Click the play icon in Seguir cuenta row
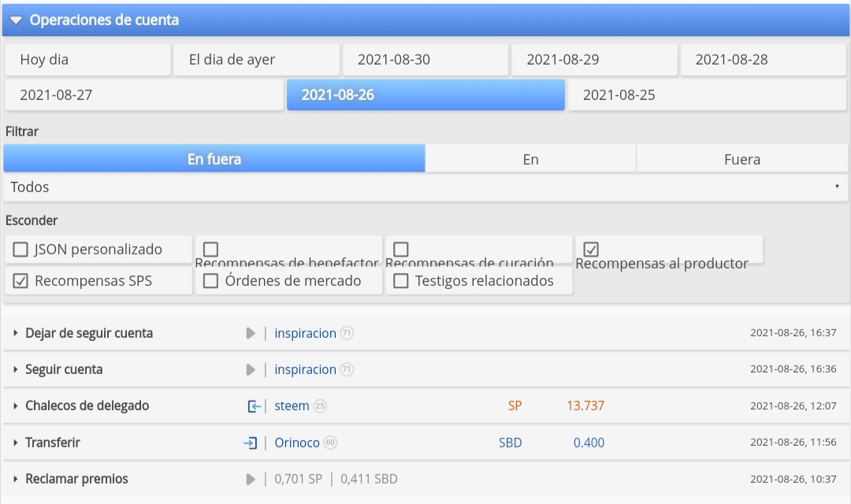The height and width of the screenshot is (504, 851). coord(251,369)
